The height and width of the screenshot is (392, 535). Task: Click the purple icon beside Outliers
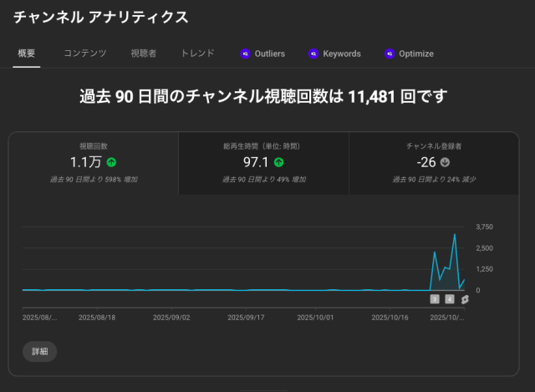[x=245, y=53]
